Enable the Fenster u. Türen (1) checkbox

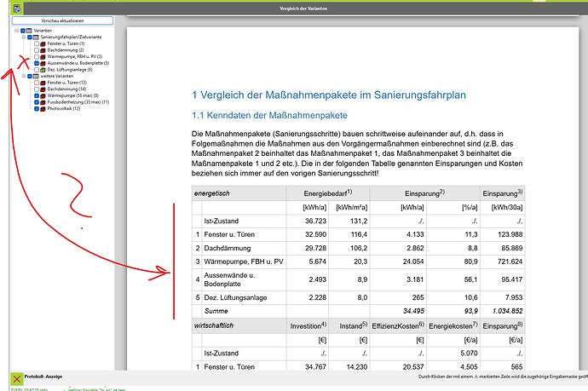tap(36, 43)
